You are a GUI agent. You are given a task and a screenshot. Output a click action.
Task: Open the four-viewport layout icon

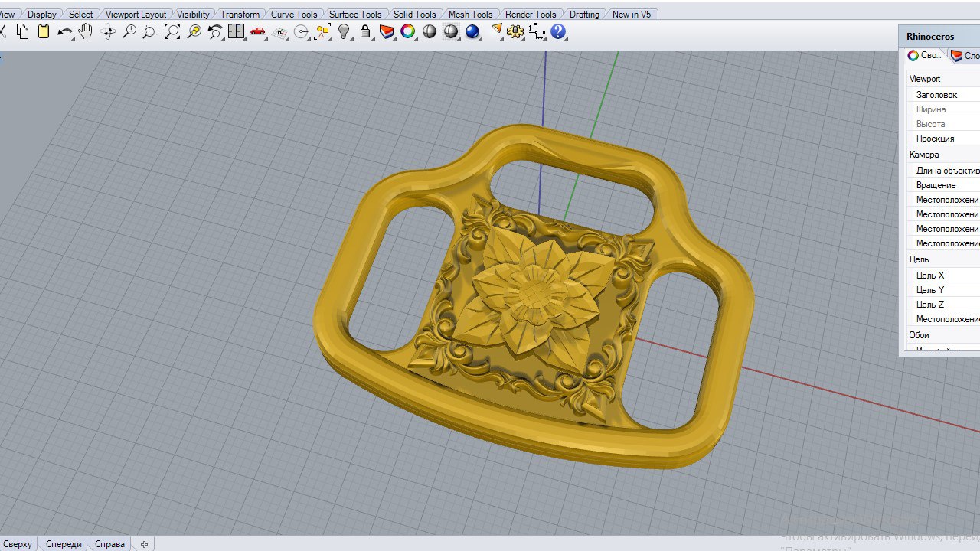(x=236, y=32)
